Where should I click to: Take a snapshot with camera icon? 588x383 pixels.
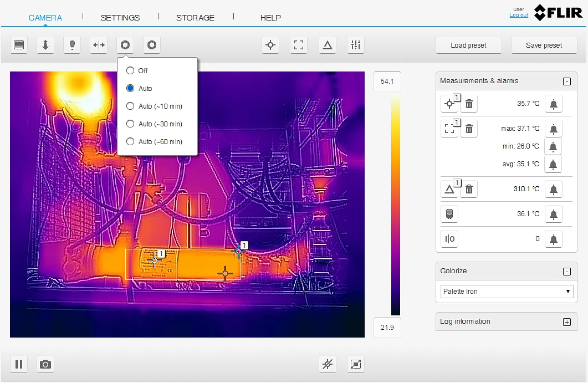tap(45, 364)
